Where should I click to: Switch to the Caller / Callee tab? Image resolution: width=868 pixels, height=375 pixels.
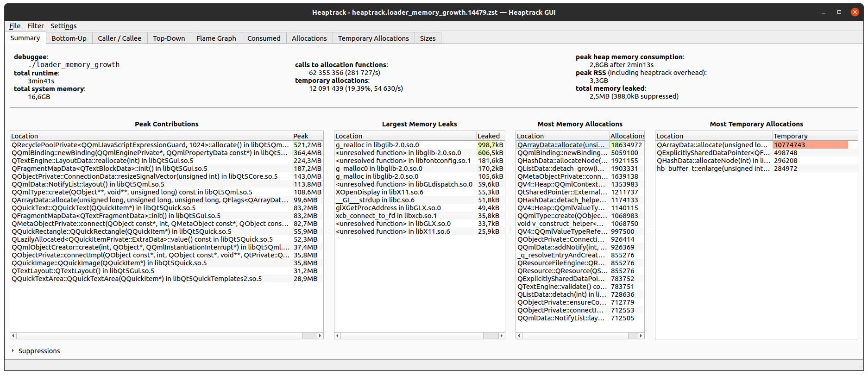point(120,38)
